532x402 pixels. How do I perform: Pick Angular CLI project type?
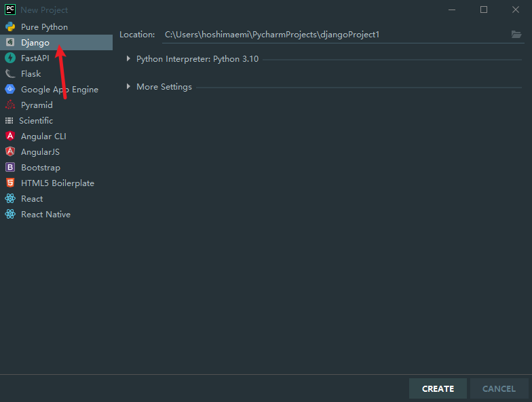point(43,136)
